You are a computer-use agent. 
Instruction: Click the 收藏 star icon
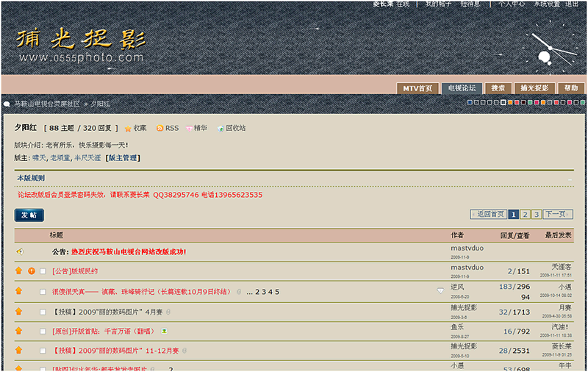[128, 128]
